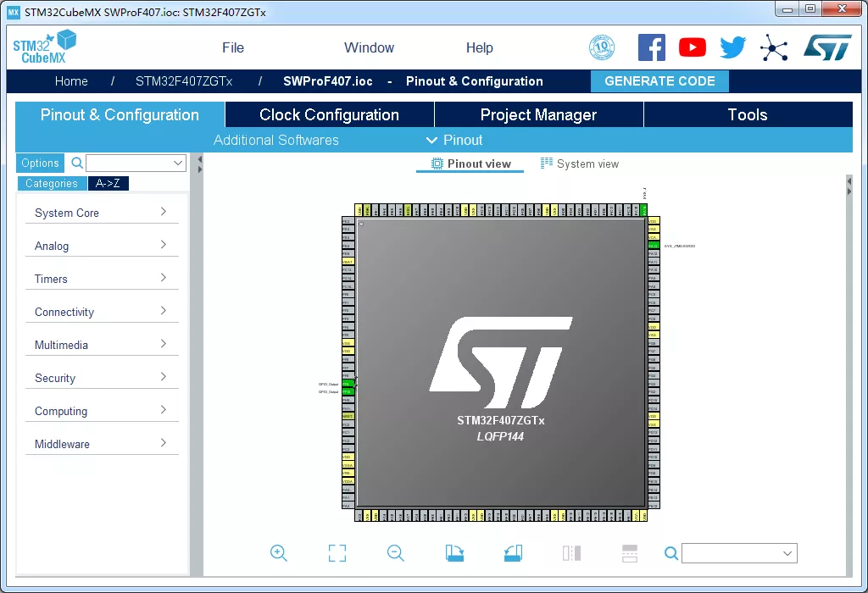Click the GENERATE CODE button
Image resolution: width=868 pixels, height=593 pixels.
pyautogui.click(x=659, y=81)
